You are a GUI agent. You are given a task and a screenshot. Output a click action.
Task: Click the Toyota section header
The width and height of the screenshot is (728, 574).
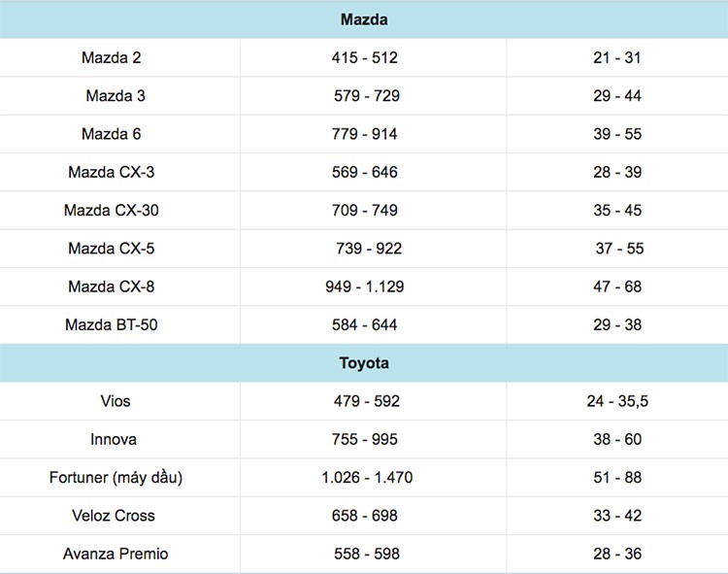(x=364, y=363)
